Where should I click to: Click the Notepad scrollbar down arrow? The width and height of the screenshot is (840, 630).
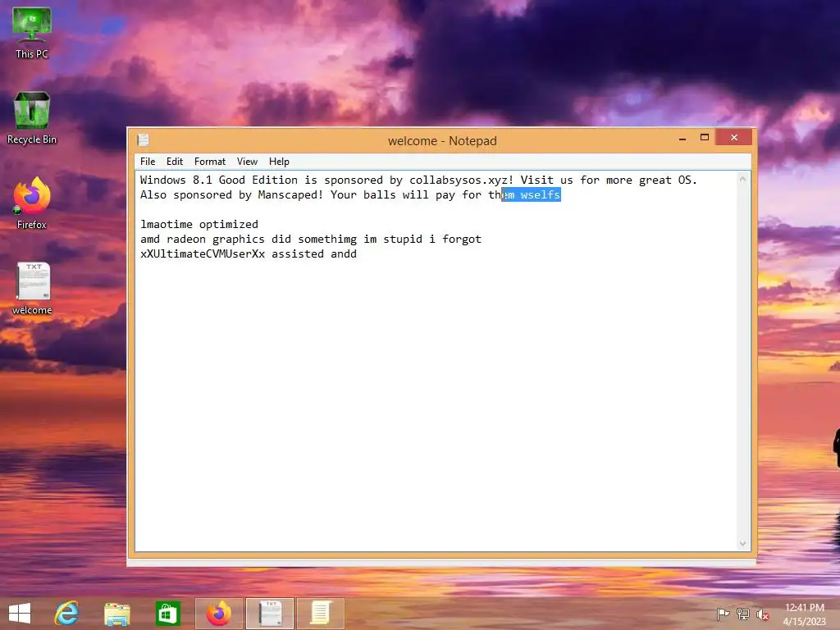(742, 543)
